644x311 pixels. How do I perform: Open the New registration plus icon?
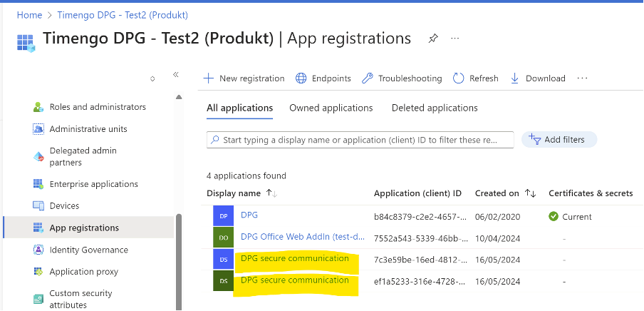pyautogui.click(x=209, y=78)
